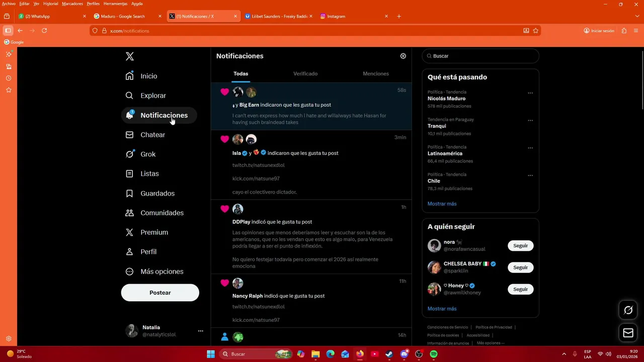This screenshot has width=644, height=362.
Task: Open more options for Tranqui trend
Action: 530,121
